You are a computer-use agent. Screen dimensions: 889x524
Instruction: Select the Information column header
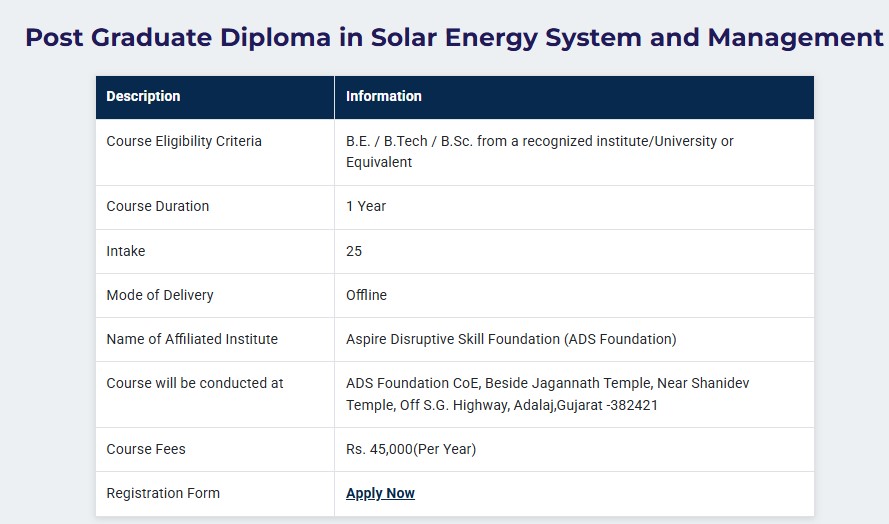click(x=383, y=96)
